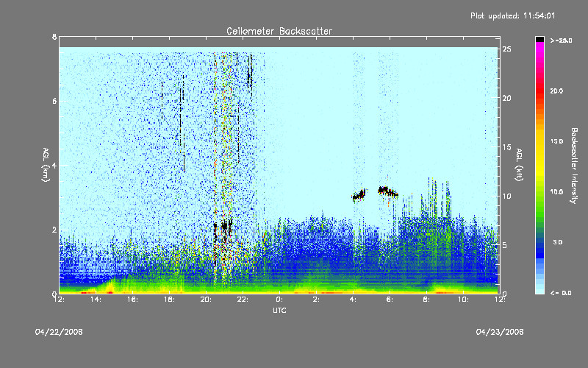Image resolution: width=588 pixels, height=368 pixels.
Task: Click the red band at colorbar 20.0
Action: click(539, 91)
